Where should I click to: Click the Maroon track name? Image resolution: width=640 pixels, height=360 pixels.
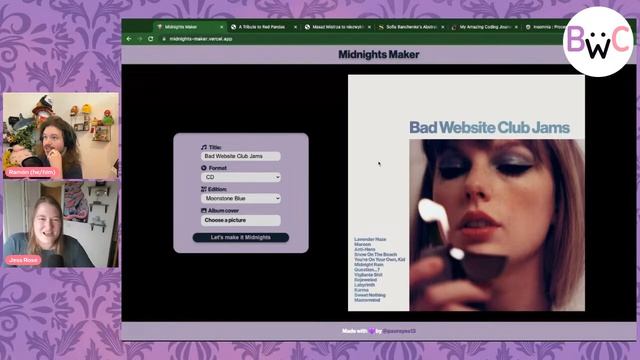[362, 244]
